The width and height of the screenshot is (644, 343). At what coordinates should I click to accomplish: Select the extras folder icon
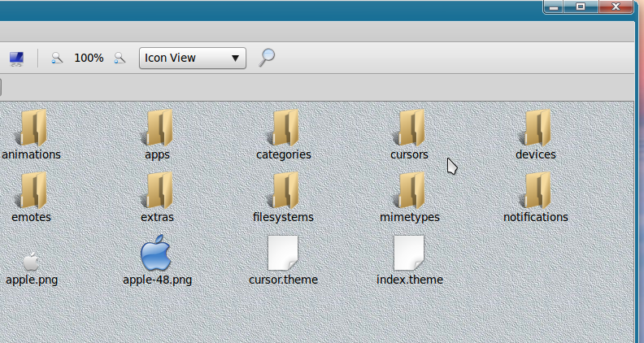click(158, 190)
